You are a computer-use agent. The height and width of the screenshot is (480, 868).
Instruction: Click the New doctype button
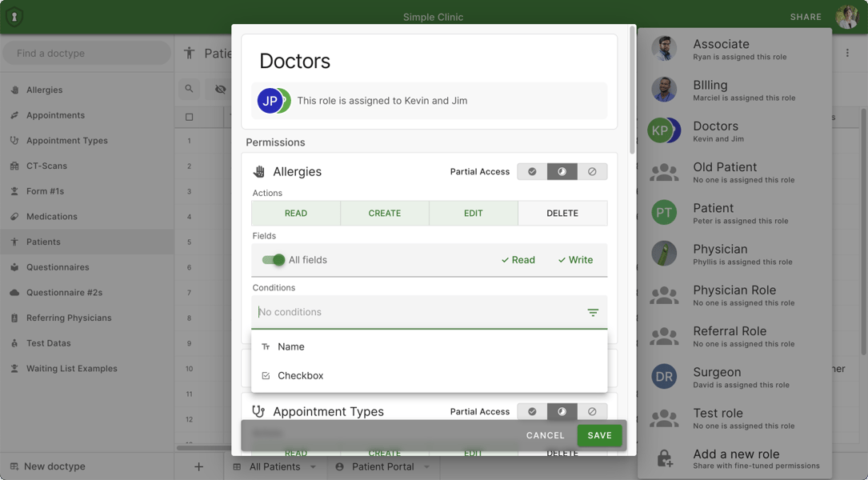[x=48, y=466]
